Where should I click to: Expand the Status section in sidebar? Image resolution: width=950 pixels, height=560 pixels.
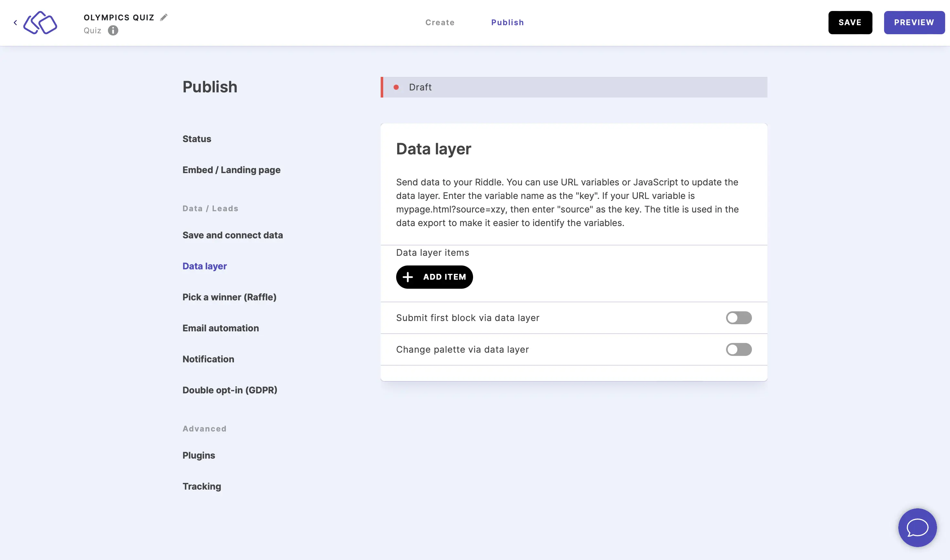(x=197, y=139)
